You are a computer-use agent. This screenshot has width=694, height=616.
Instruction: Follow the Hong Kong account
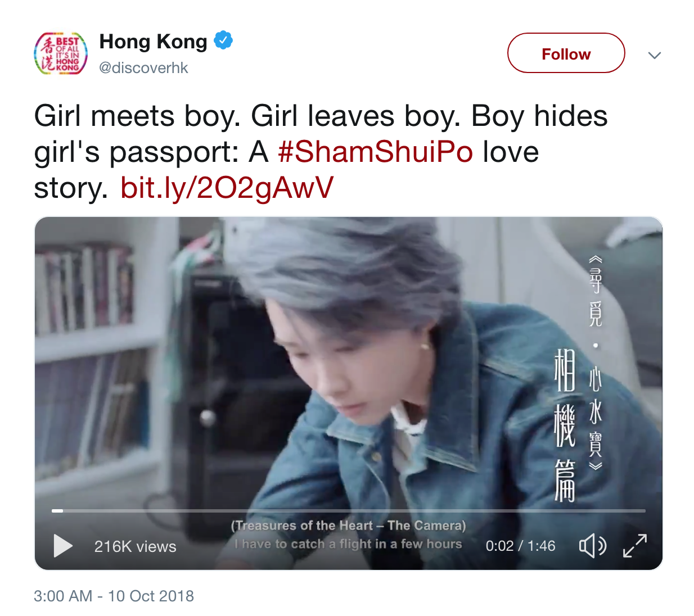click(x=566, y=53)
